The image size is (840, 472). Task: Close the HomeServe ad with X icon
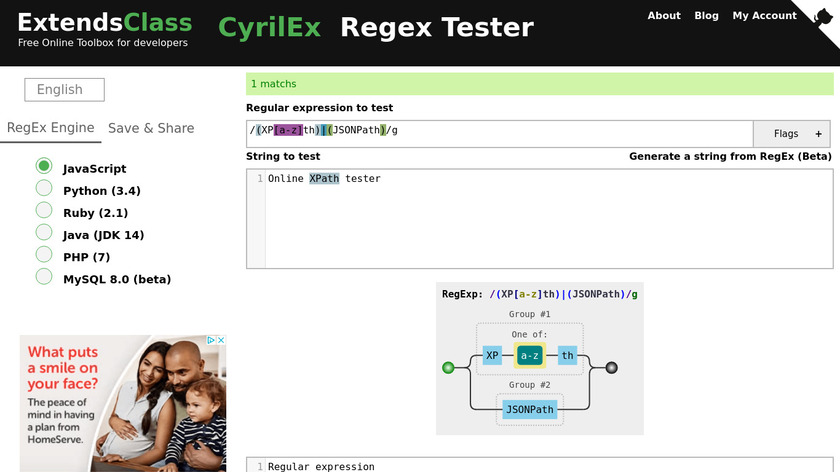[221, 340]
